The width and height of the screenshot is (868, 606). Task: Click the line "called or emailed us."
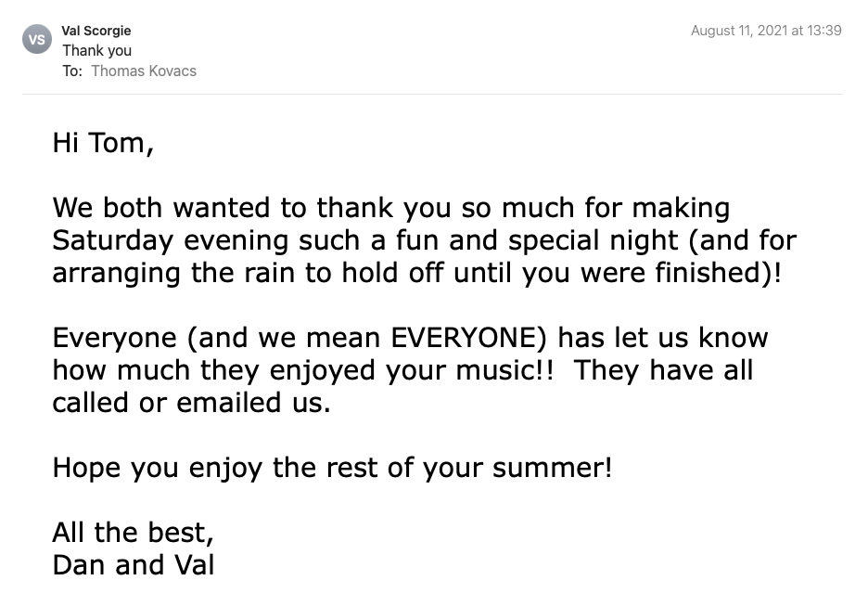[x=191, y=403]
